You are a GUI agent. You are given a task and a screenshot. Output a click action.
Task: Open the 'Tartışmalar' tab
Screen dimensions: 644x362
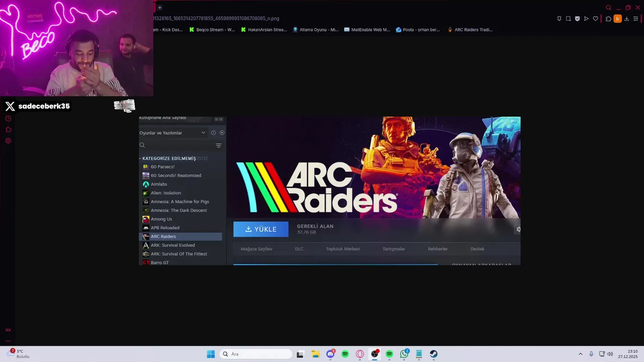pyautogui.click(x=394, y=249)
